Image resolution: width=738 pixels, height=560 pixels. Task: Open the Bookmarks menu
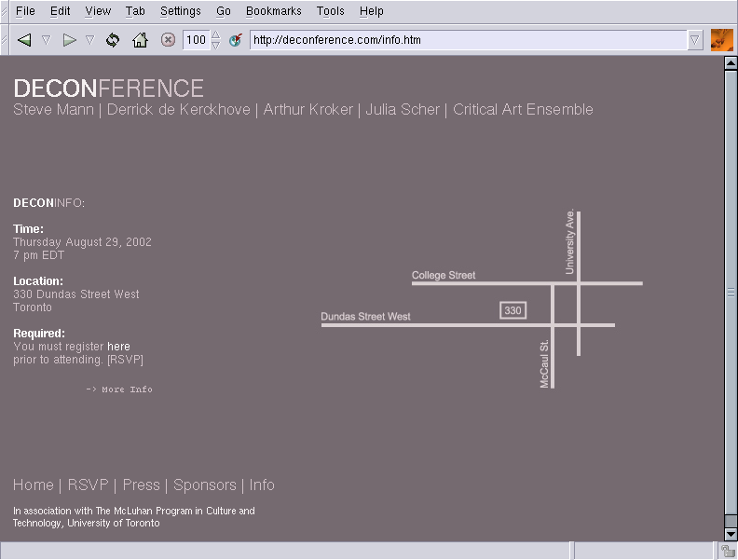(273, 11)
